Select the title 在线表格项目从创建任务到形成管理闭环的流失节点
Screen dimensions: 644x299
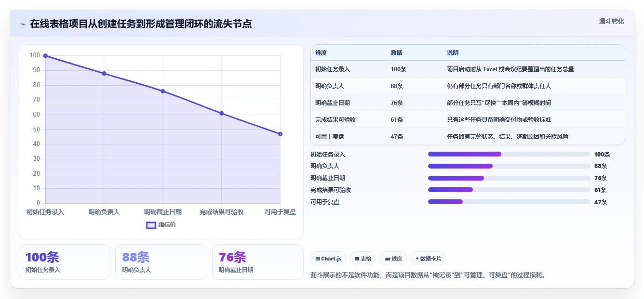pyautogui.click(x=141, y=24)
